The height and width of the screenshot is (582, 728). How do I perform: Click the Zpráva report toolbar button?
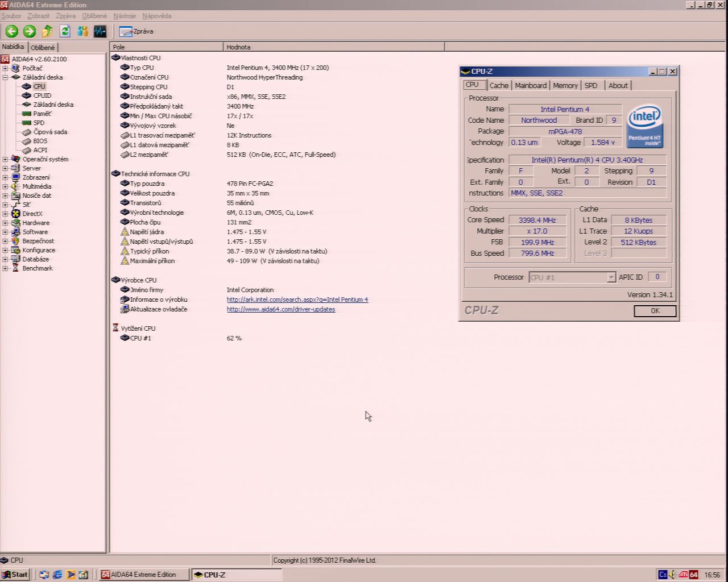tap(136, 31)
